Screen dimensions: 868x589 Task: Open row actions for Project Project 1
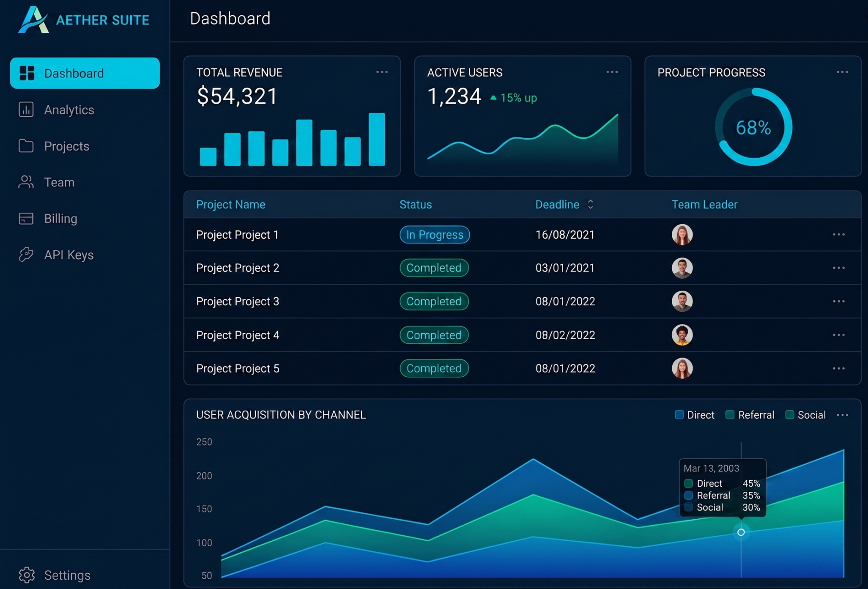click(838, 235)
